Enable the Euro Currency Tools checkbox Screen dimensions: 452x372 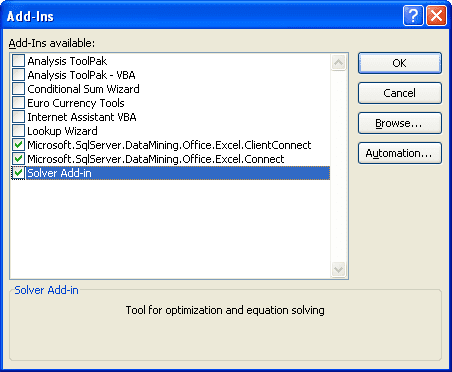18,103
